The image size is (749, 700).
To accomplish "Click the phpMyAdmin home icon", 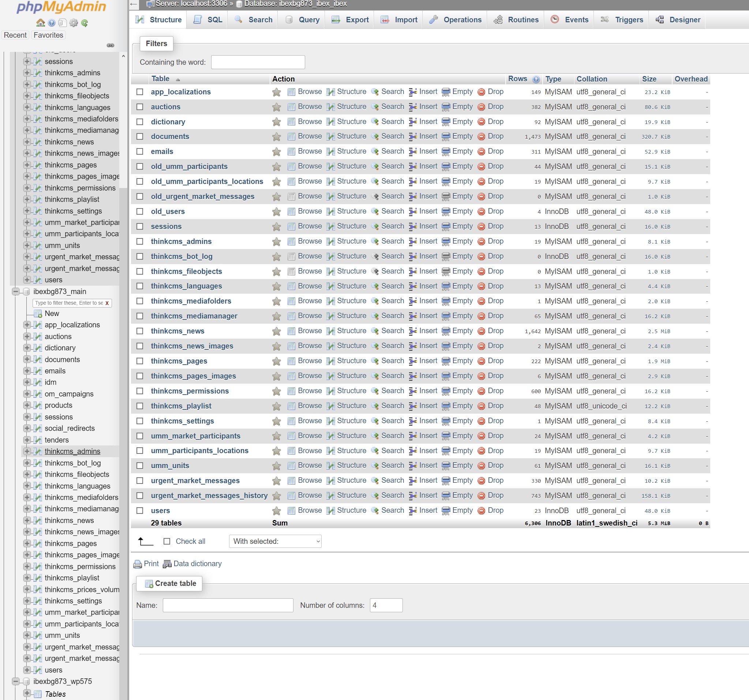I will (40, 23).
